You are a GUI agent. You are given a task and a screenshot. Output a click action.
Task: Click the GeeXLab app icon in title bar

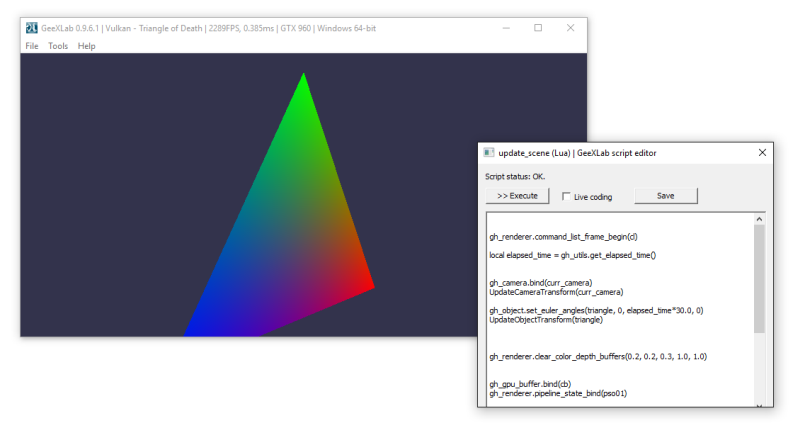(x=32, y=28)
